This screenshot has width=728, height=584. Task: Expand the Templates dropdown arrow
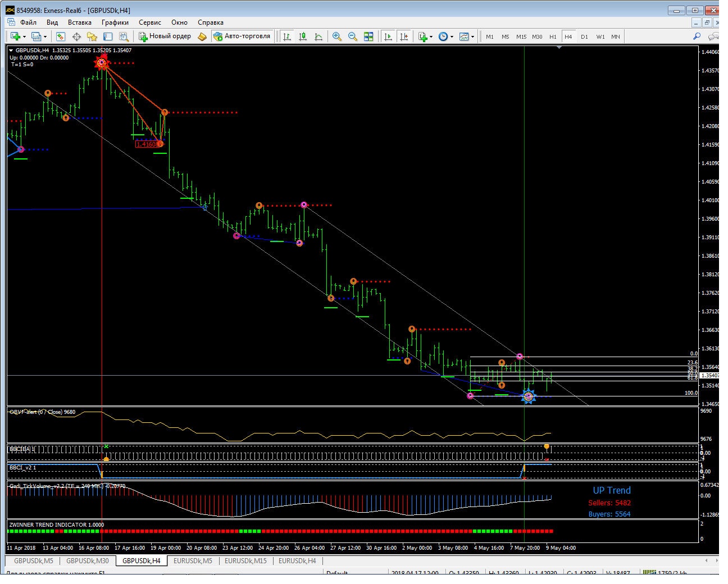coord(472,37)
